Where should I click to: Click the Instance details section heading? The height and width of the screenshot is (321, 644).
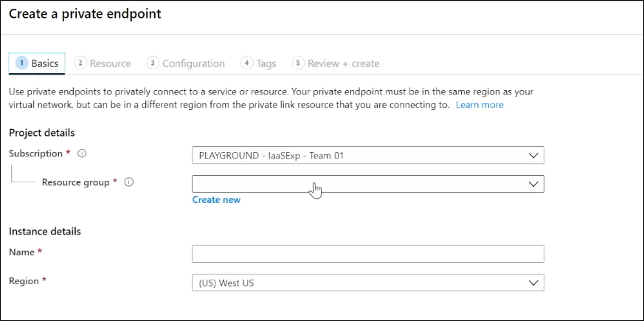(x=45, y=231)
